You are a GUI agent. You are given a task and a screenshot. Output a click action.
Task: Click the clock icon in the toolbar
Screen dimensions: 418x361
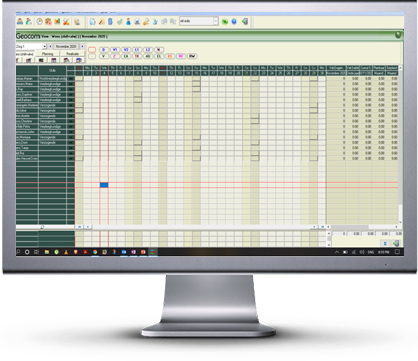(39, 21)
